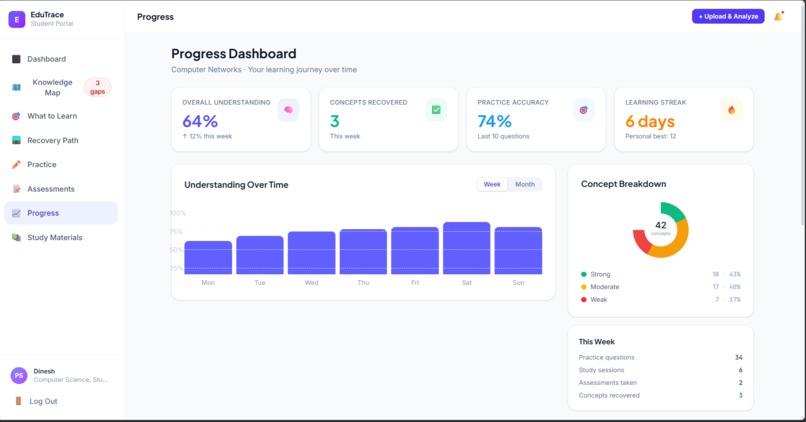
Task: Click the Study sessions row
Action: tap(661, 370)
